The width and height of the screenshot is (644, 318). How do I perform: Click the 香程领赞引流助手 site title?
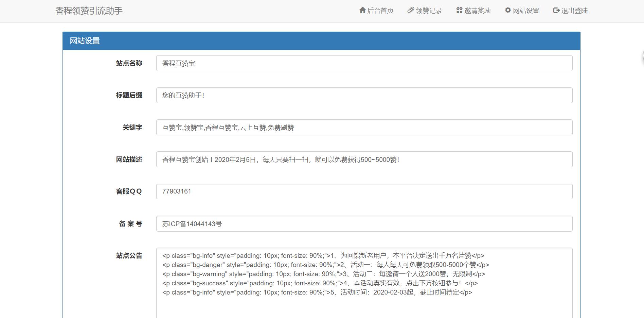coord(89,11)
